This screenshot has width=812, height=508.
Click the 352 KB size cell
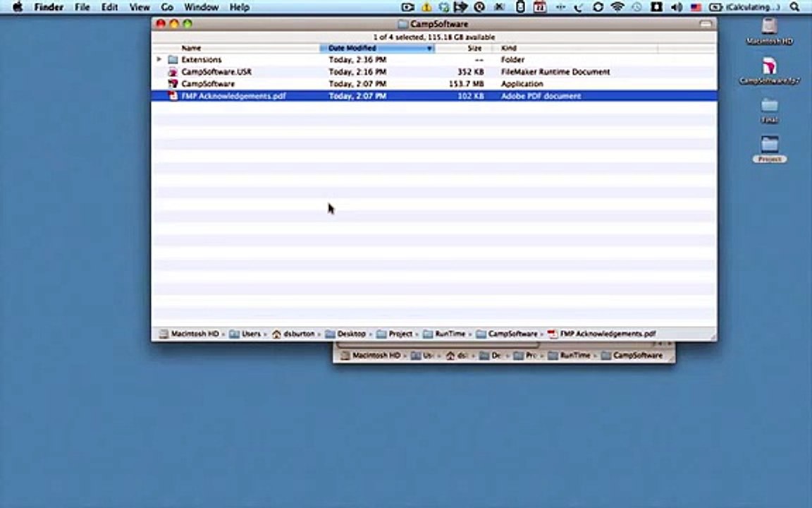click(471, 71)
